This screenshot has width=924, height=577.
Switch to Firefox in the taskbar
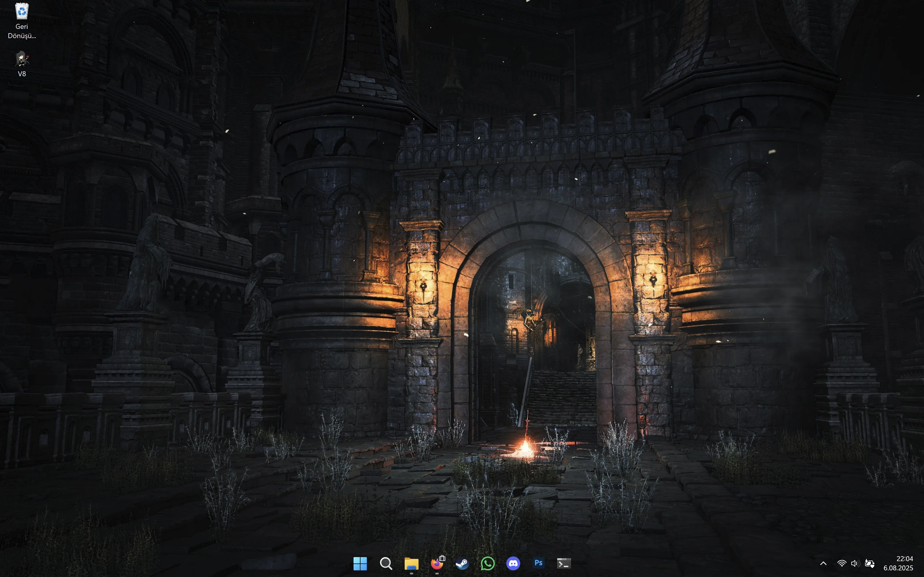tap(437, 563)
